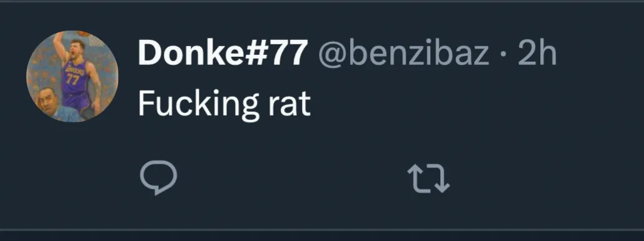Image resolution: width=644 pixels, height=241 pixels.
Task: View profile via the basketball player avatar
Action: (x=73, y=77)
